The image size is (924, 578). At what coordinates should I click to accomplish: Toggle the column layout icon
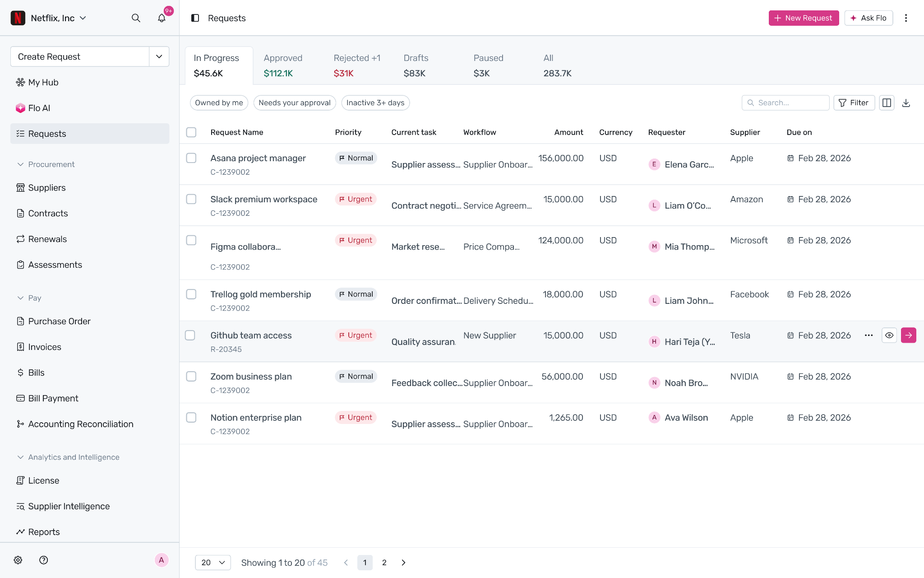coord(887,103)
